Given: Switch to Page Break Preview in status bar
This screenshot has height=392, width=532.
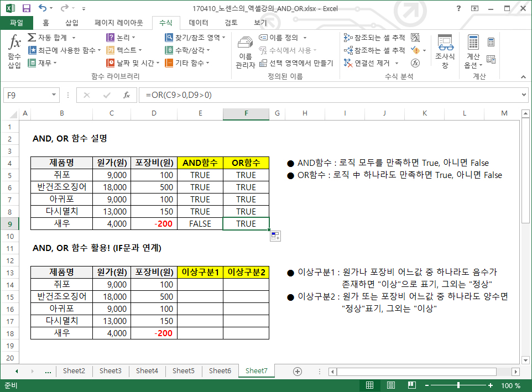Looking at the screenshot, I should pos(412,385).
